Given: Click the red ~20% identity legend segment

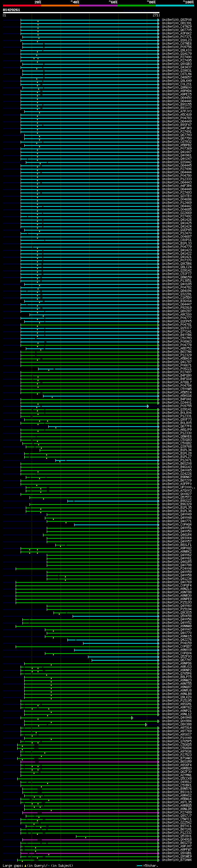Looking at the screenshot, I should 22,6.
